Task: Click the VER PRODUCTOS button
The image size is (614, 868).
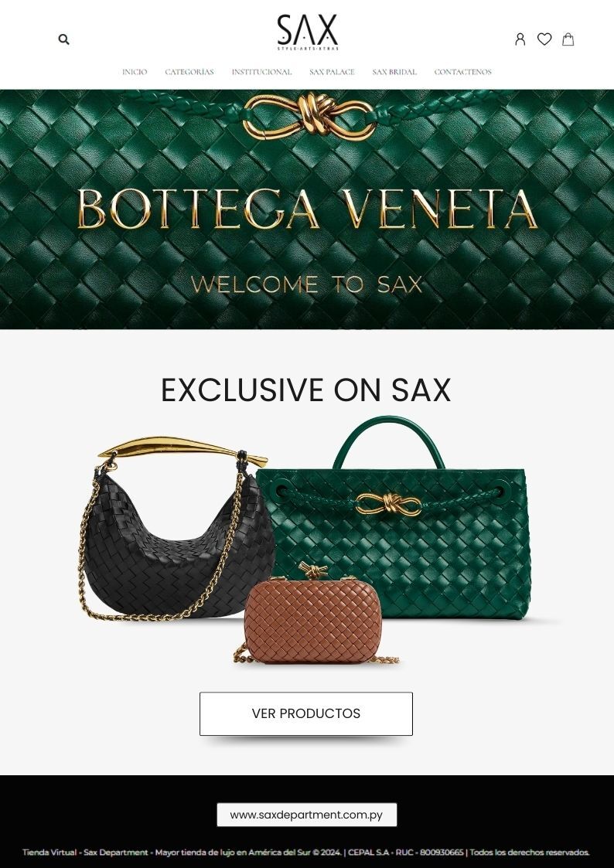Action: (306, 713)
